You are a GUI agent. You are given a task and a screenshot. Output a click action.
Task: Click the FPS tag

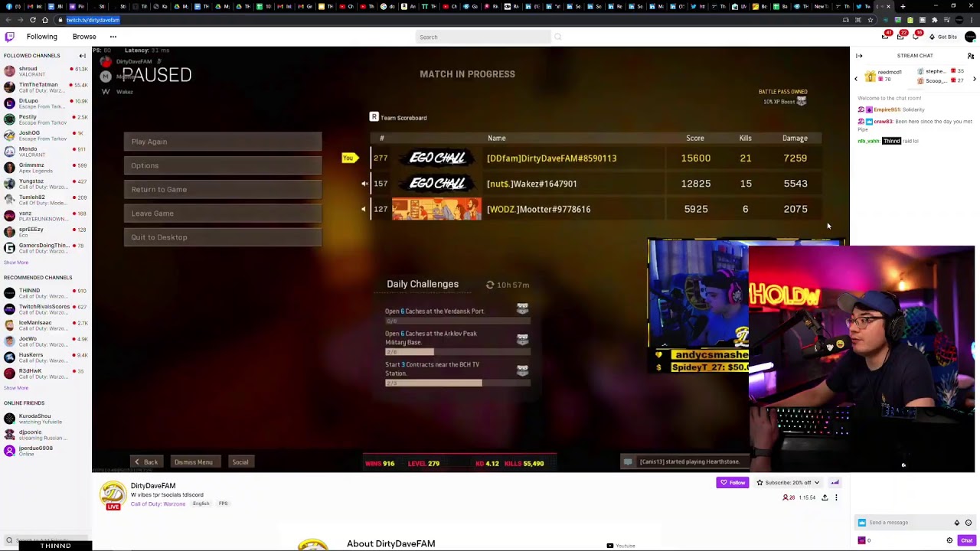point(223,504)
